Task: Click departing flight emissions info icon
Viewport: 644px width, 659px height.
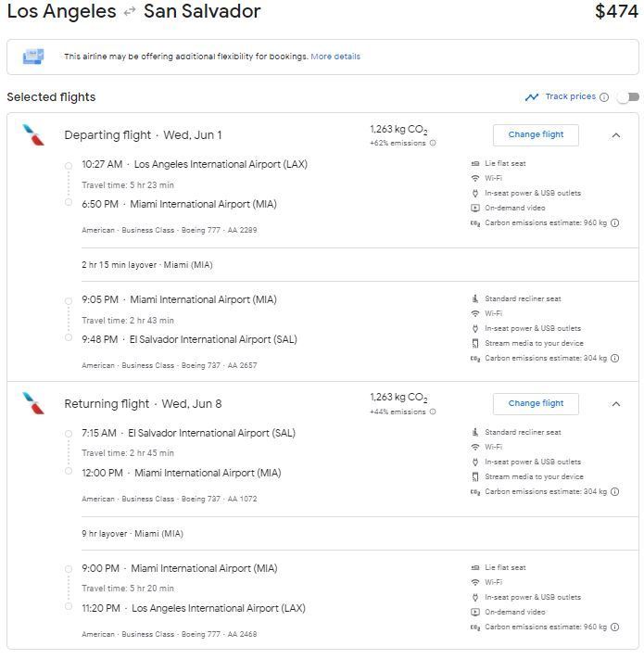Action: click(433, 144)
